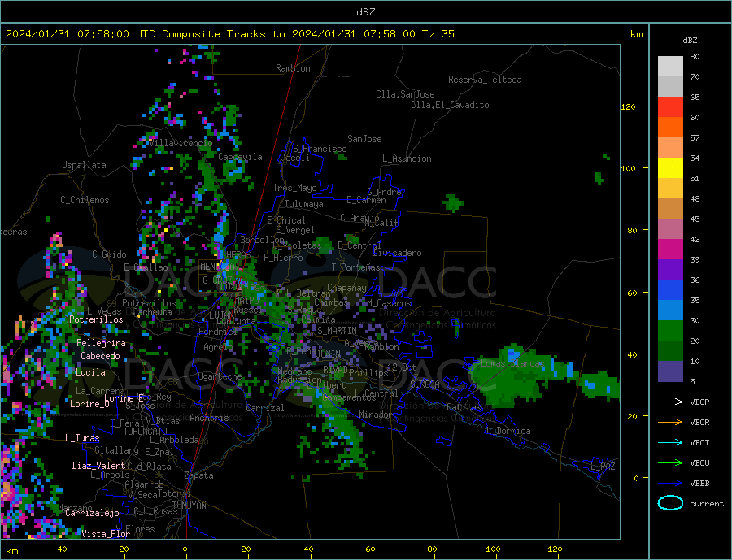732x560 pixels.
Task: Click the 'Carrizalejo' map label
Action: point(92,514)
